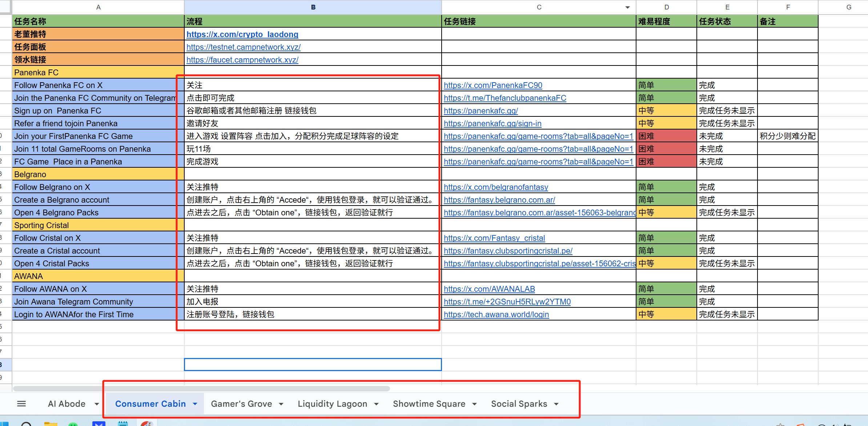
Task: Switch to the Social Sparks sheet
Action: coord(519,404)
